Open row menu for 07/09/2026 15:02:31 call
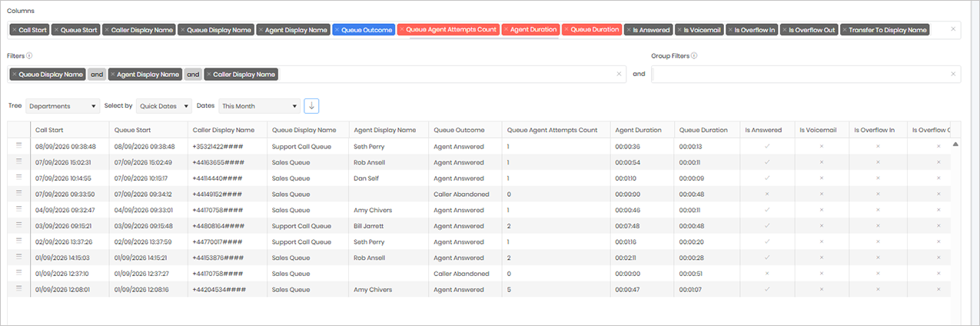Image resolution: width=980 pixels, height=326 pixels. pyautogui.click(x=18, y=162)
